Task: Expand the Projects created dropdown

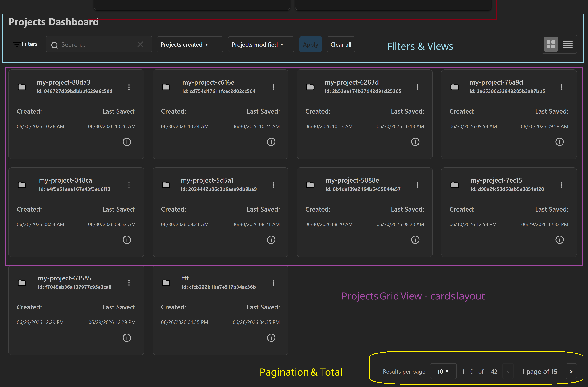Action: (190, 44)
